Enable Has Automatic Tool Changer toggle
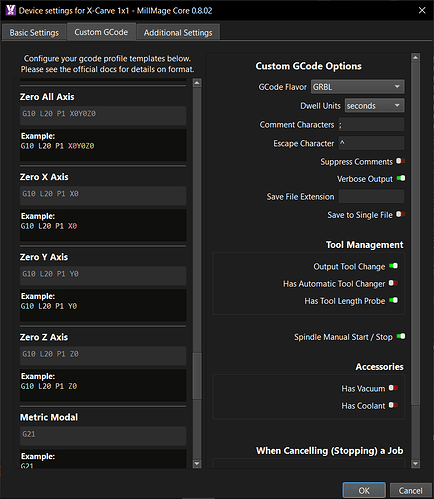434x499 pixels. (393, 283)
